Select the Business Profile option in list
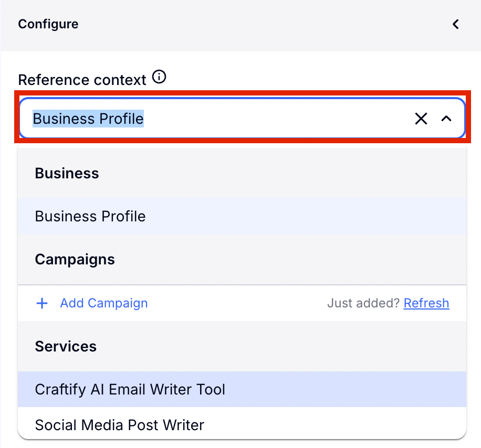Viewport: 481px width, 448px height. coord(90,216)
